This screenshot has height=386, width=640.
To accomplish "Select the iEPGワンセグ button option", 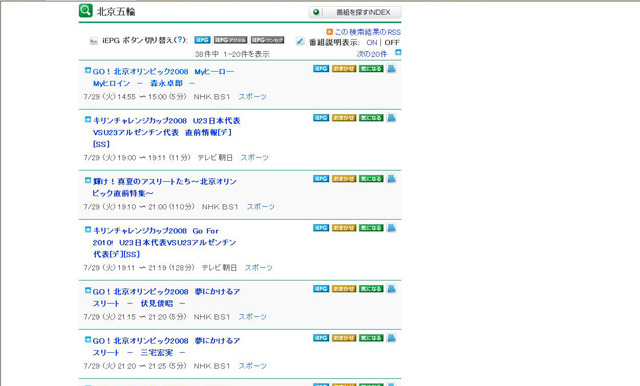I will 267,40.
